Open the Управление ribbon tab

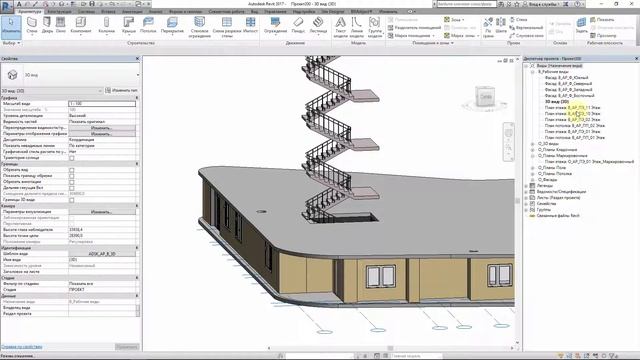click(275, 12)
